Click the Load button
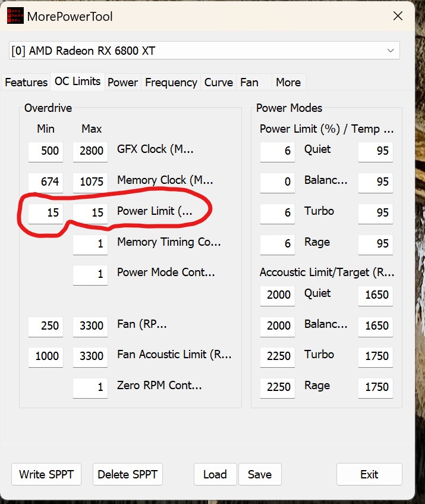This screenshot has height=504, width=425. click(x=215, y=474)
